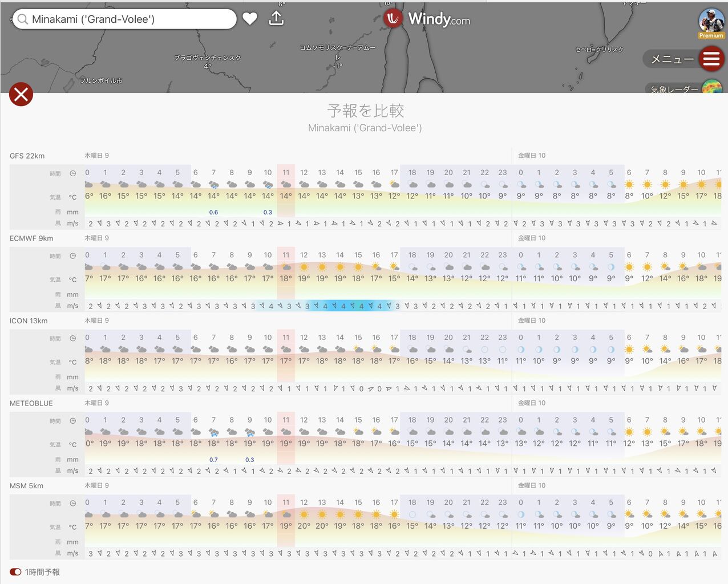Select the ICON 13km model label

coord(29,321)
